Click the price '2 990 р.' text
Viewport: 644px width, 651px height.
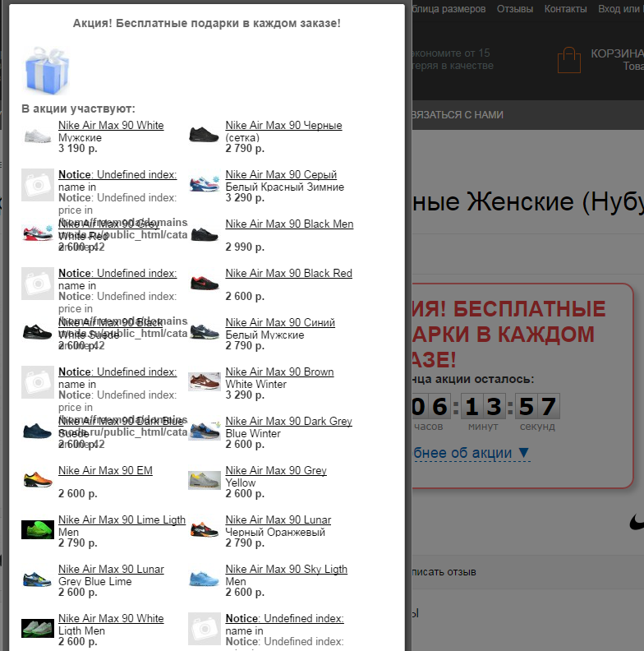point(245,247)
